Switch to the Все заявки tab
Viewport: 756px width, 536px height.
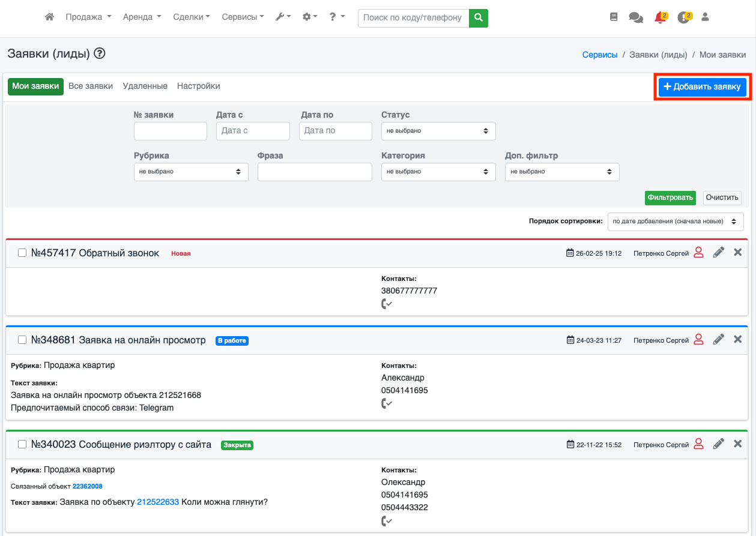91,86
